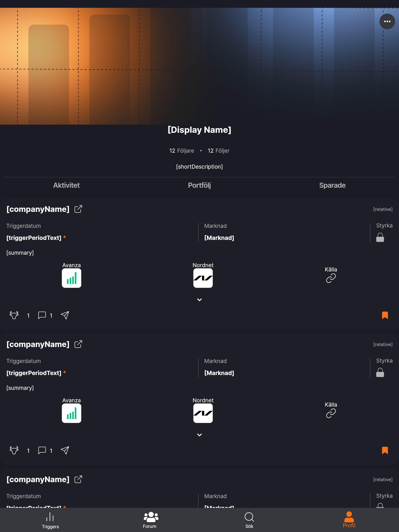Screen dimensions: 399x532
Task: Open comments bubble on second trigger card
Action: (42, 450)
